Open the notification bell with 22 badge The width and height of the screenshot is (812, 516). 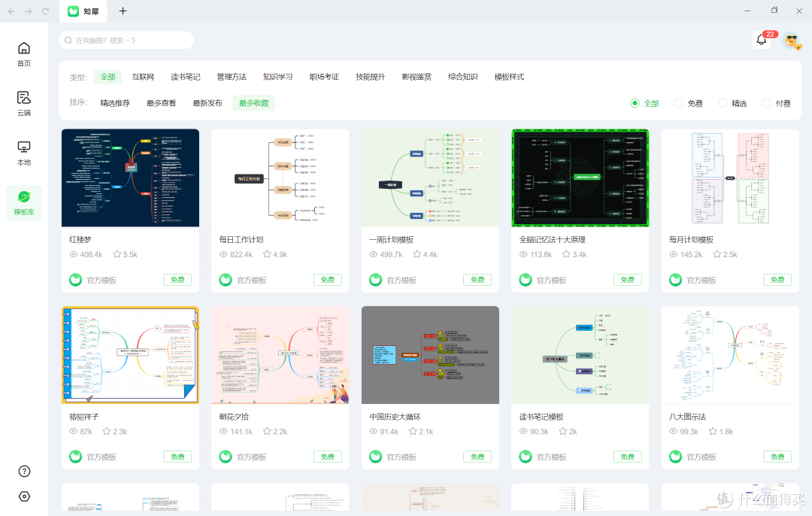click(x=761, y=39)
